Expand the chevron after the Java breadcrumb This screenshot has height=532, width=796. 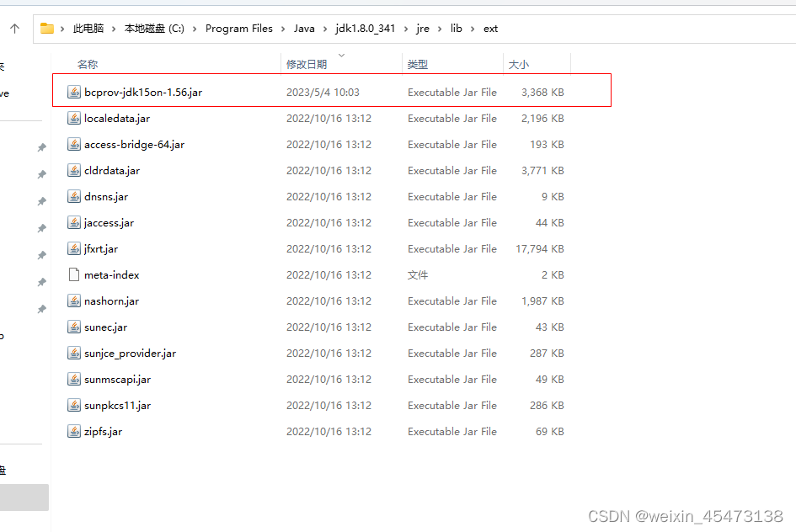[323, 28]
